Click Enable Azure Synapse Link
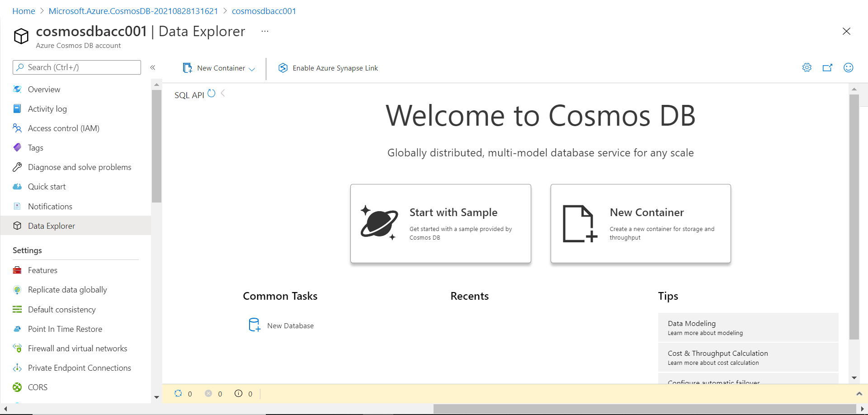Image resolution: width=868 pixels, height=415 pixels. tap(328, 68)
